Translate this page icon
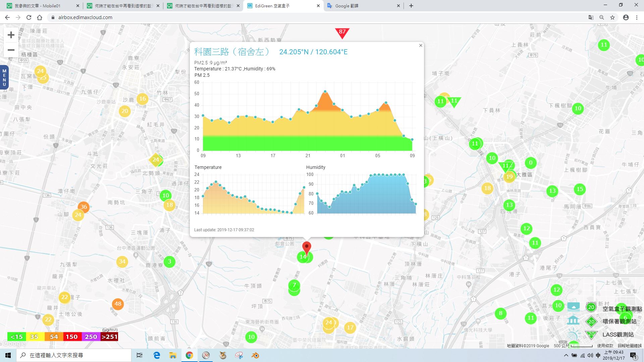 (591, 17)
